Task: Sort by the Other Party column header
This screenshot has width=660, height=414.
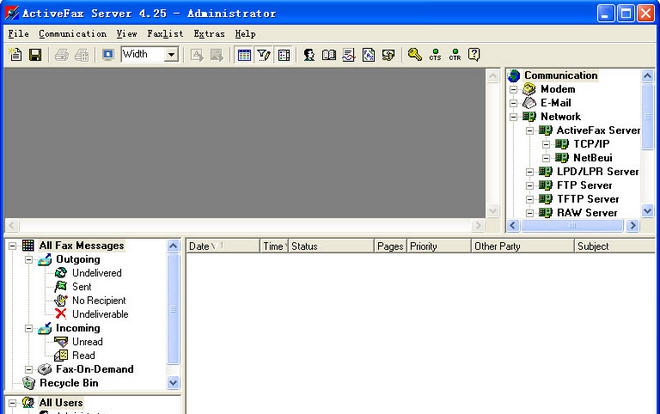Action: [522, 246]
